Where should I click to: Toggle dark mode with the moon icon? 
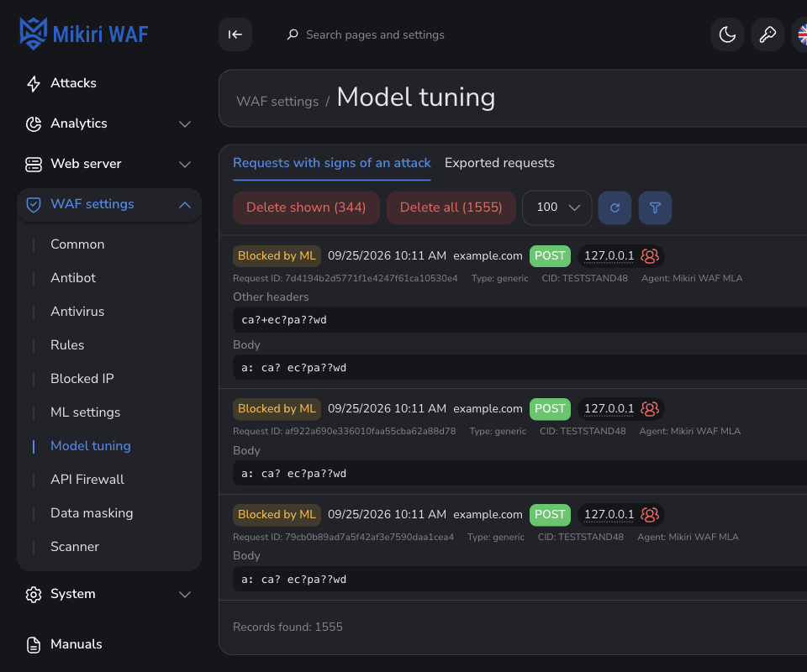click(x=727, y=34)
